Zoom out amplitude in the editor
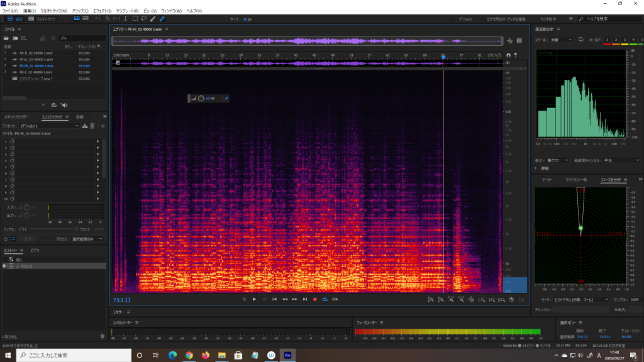 coord(441,300)
